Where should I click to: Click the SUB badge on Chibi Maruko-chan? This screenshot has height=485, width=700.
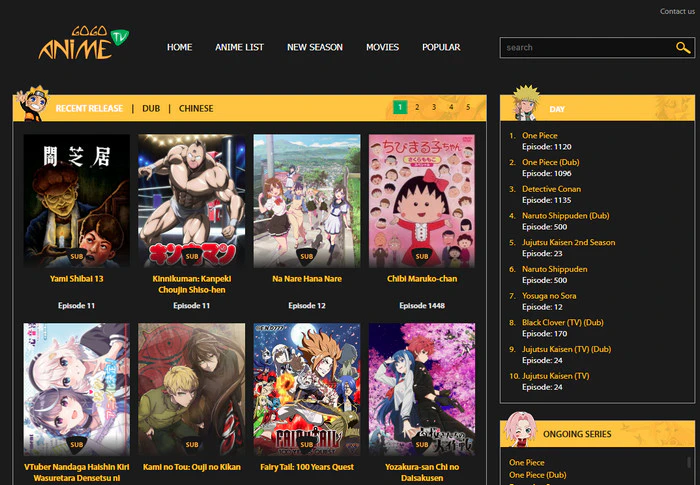click(422, 256)
